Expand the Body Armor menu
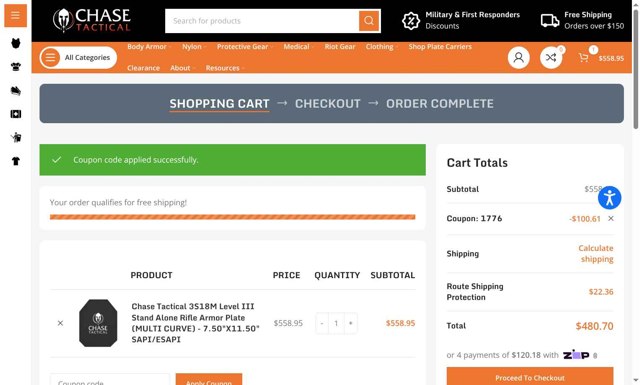Viewport: 640px width, 385px height. tap(149, 47)
